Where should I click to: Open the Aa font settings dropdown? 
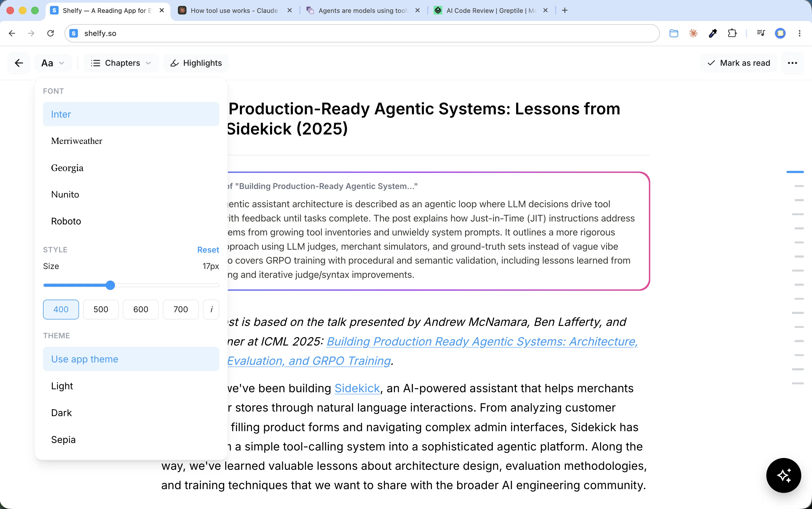click(x=53, y=63)
